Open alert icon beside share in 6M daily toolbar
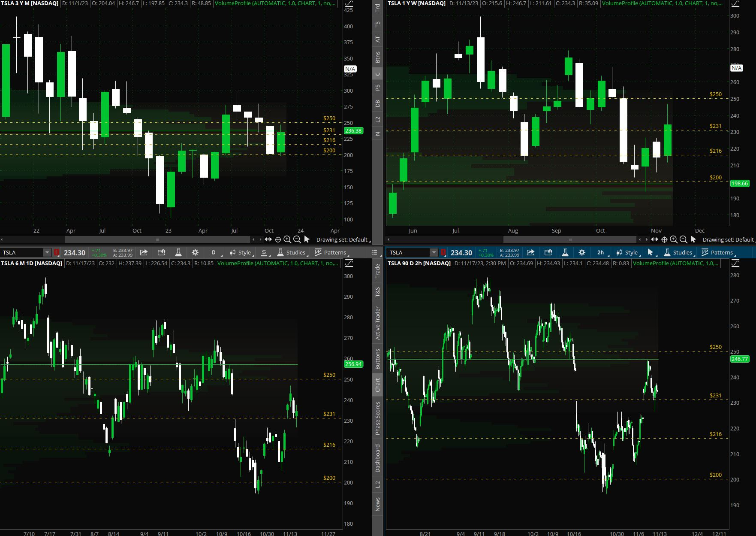Viewport: 756px width, 536px height. coord(161,252)
